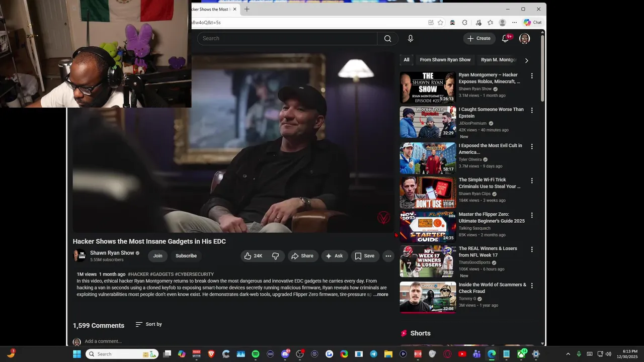The height and width of the screenshot is (362, 644).
Task: Open browser extensions puzzle icon
Action: click(464, 23)
